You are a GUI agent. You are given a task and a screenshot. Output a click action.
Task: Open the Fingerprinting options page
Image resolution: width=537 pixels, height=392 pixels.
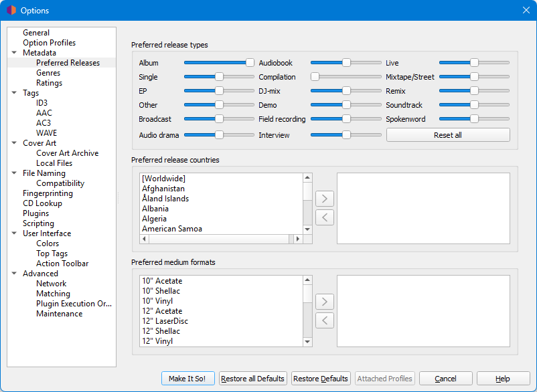[47, 193]
